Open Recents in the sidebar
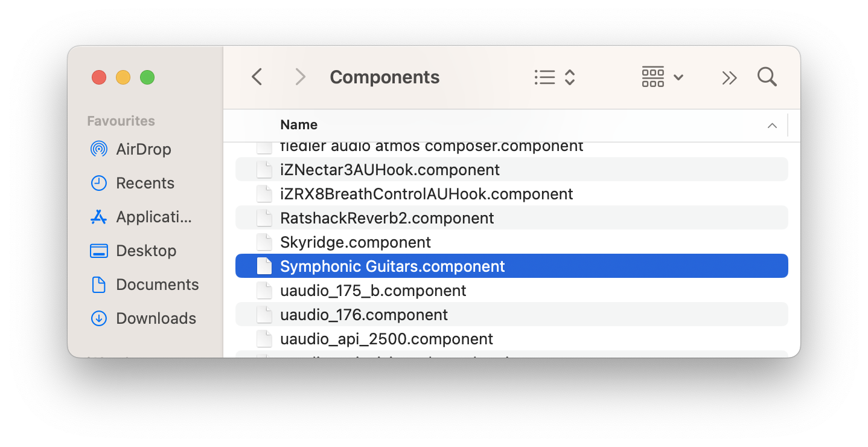 pyautogui.click(x=145, y=183)
